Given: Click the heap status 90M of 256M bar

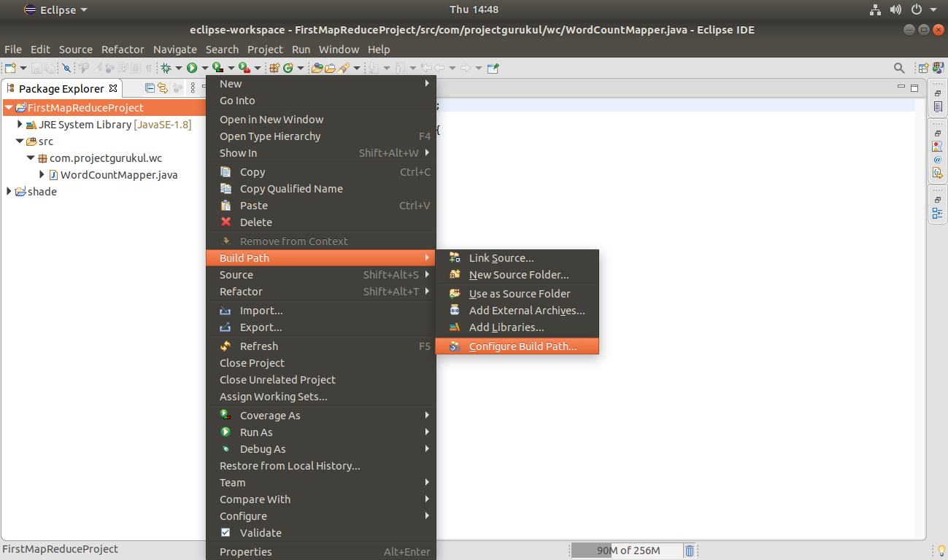Looking at the screenshot, I should [x=627, y=551].
